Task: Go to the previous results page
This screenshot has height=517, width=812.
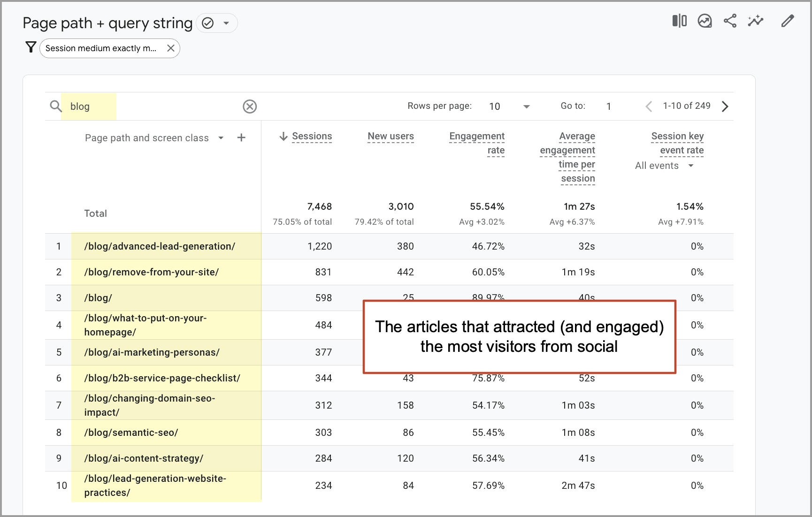Action: pos(649,106)
